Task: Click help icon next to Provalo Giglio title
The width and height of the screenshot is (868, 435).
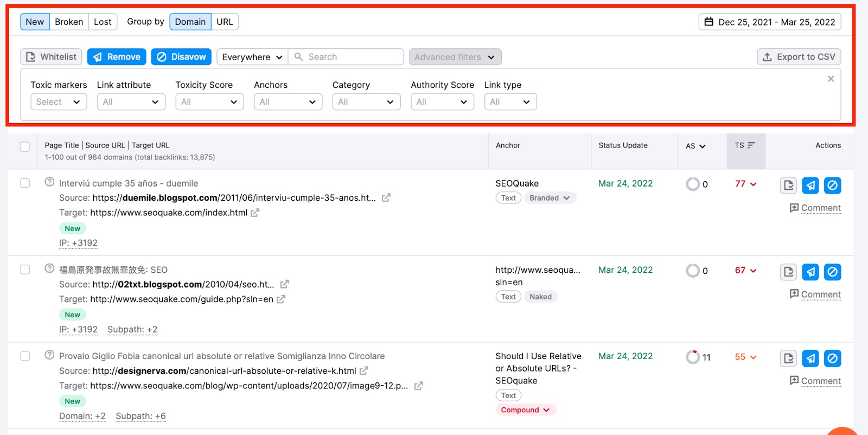Action: [49, 355]
